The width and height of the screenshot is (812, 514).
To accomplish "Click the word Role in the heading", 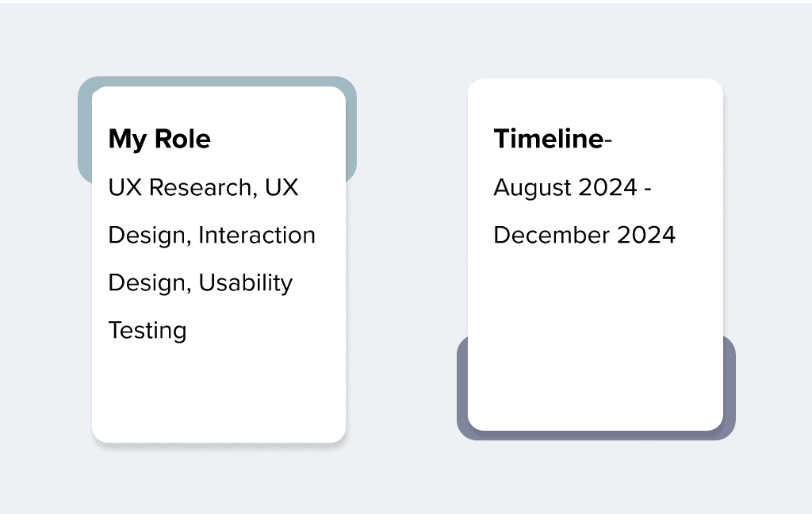I will pyautogui.click(x=183, y=139).
